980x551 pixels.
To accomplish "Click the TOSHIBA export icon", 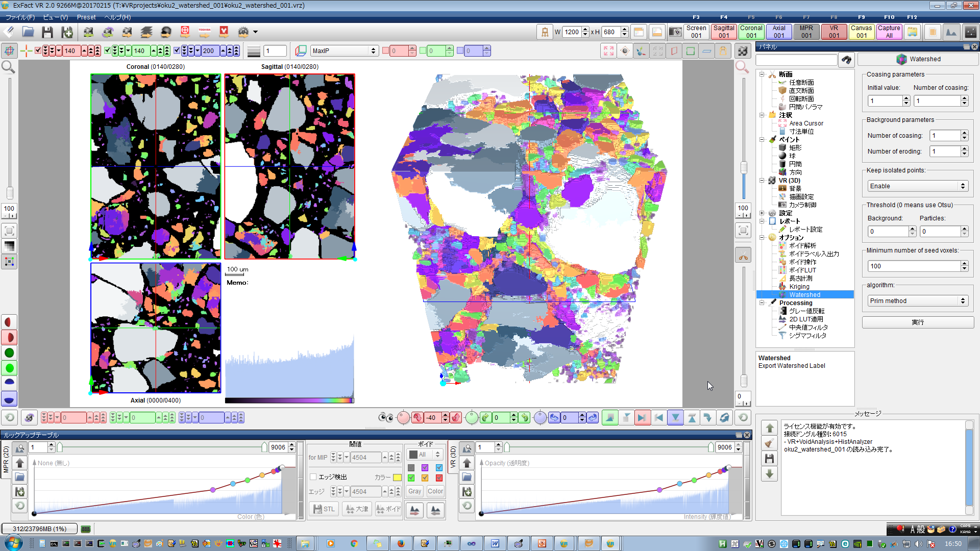I will 205,32.
